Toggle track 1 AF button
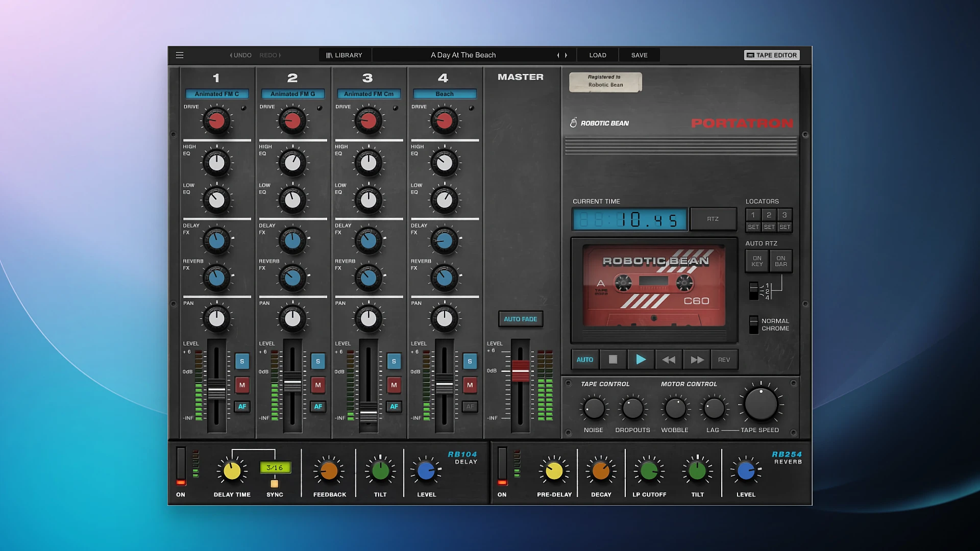The width and height of the screenshot is (980, 551). coord(242,407)
